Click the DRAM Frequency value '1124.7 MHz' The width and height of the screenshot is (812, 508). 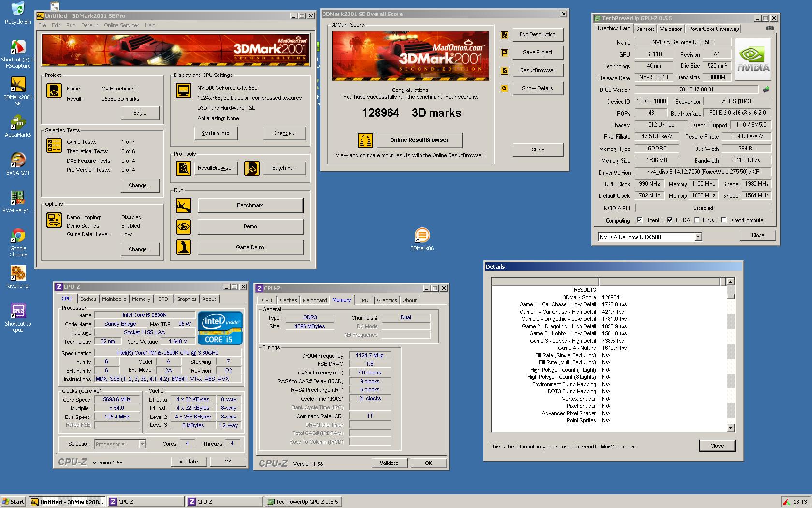tap(370, 356)
